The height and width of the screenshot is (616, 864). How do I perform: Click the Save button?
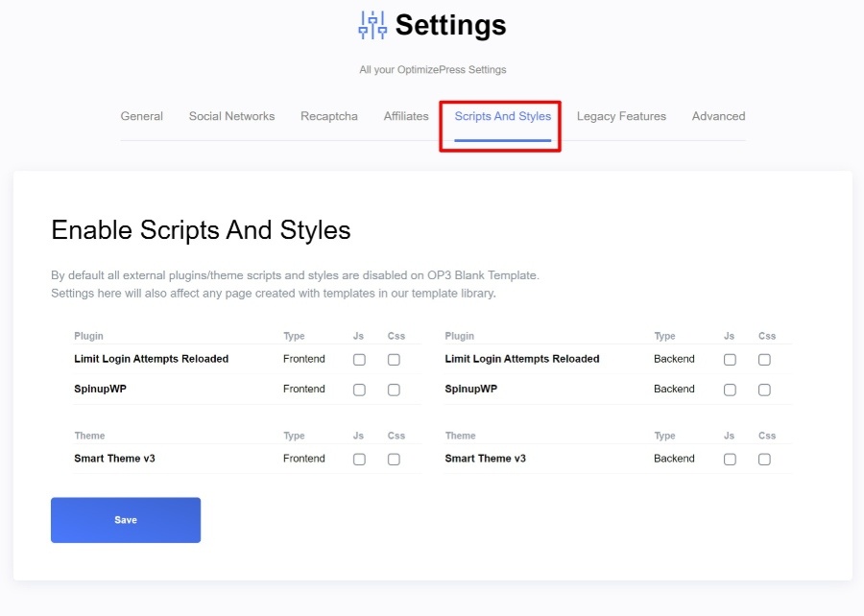tap(126, 520)
